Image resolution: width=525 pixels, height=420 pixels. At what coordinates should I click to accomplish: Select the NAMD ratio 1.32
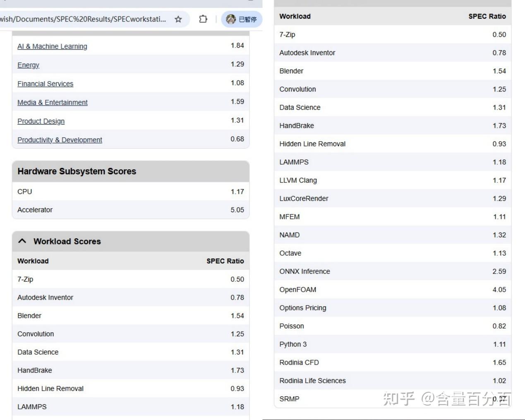click(499, 235)
